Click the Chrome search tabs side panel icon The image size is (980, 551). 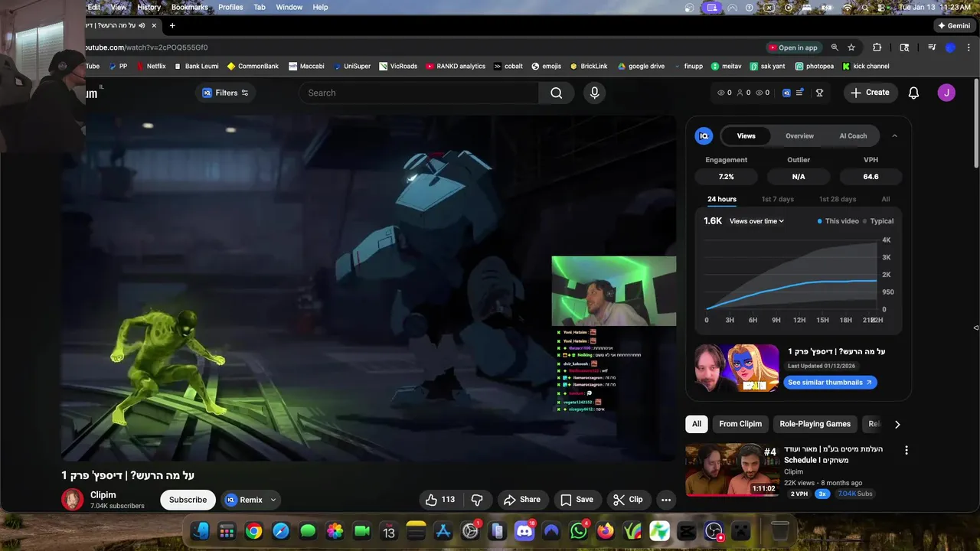click(x=904, y=47)
